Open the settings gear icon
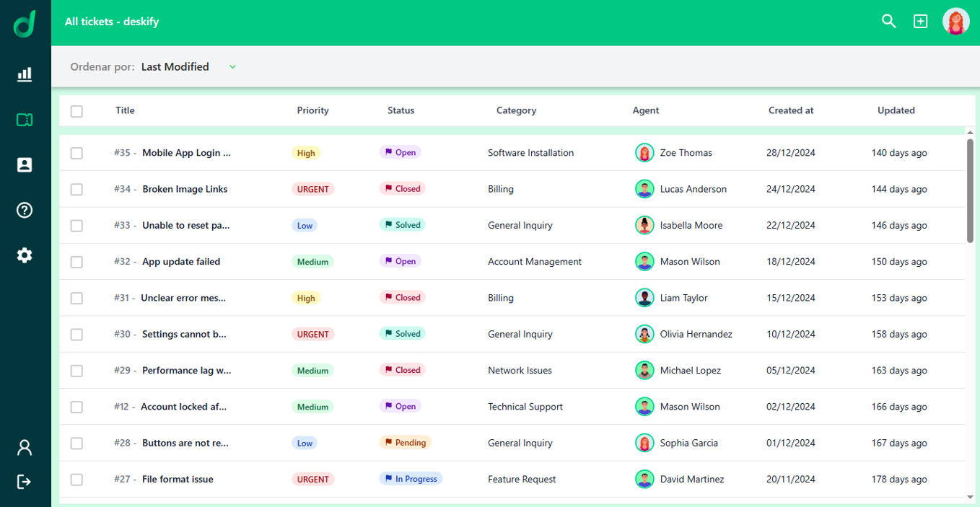 click(25, 255)
